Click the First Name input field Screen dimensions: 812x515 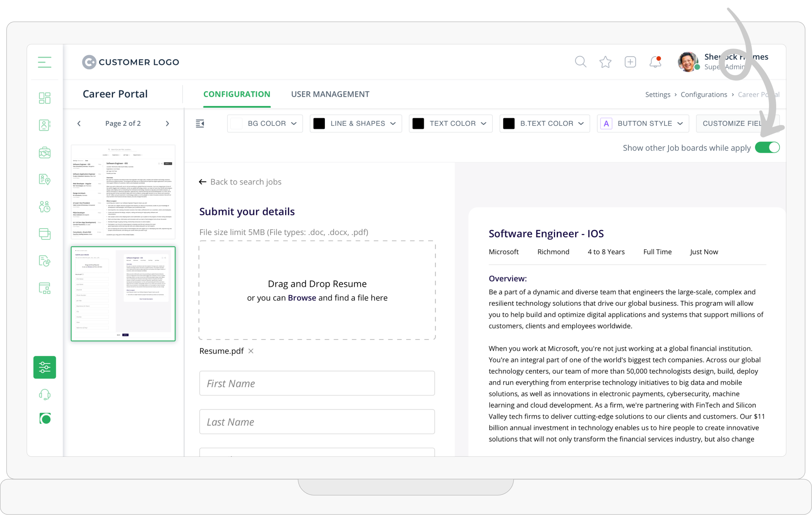pos(317,383)
